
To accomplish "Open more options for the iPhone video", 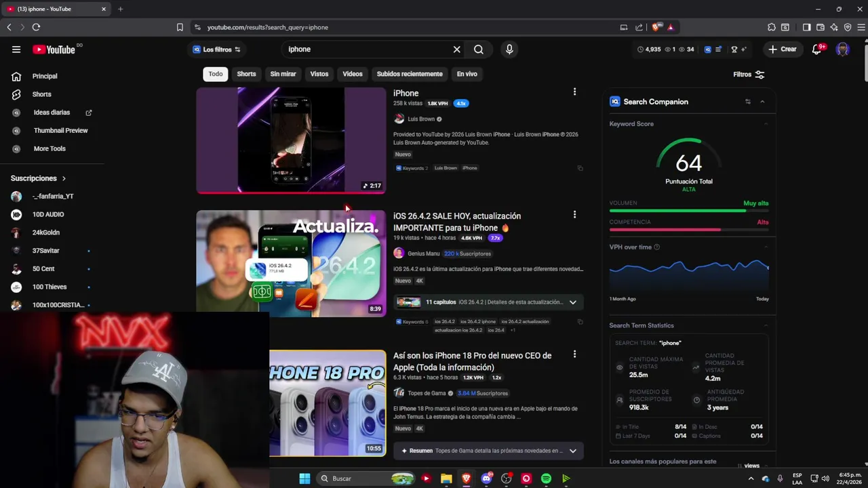I will tap(574, 92).
